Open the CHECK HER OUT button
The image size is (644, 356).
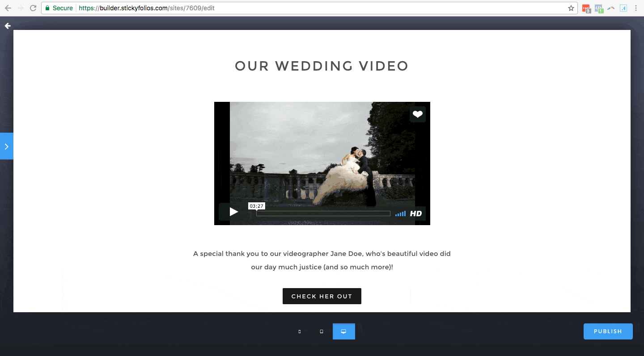322,296
